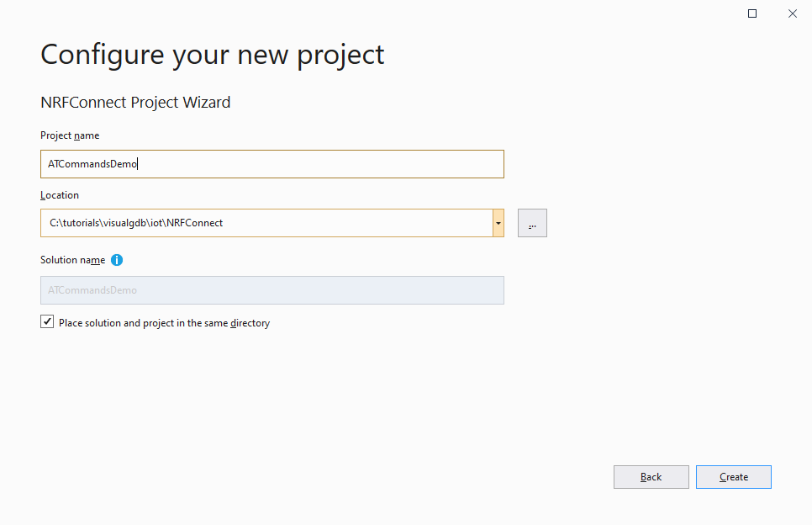
Task: Click ATCommandsDemo text in Project name field
Action: 92,164
